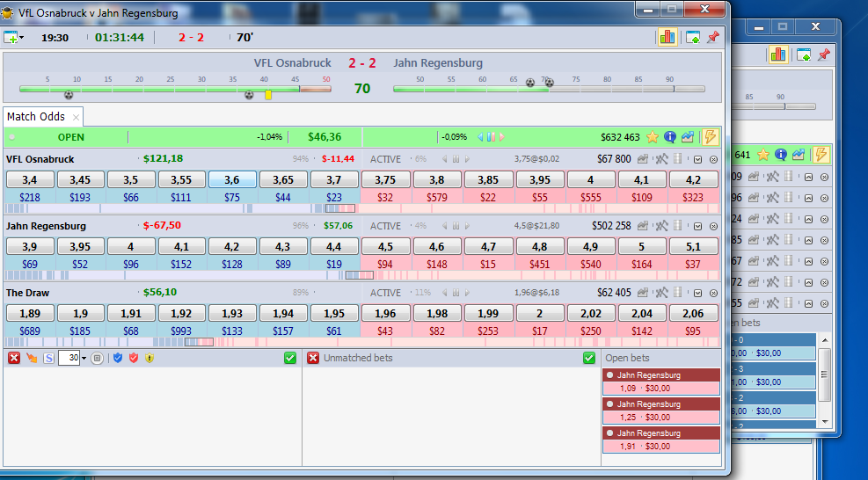Open ladder grid icon for The Draw
The height and width of the screenshot is (480, 868).
click(x=677, y=293)
